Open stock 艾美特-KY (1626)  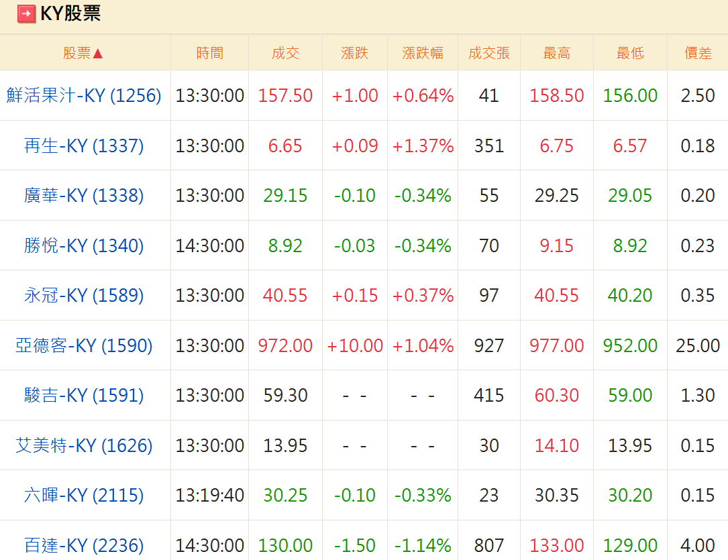coord(84,445)
